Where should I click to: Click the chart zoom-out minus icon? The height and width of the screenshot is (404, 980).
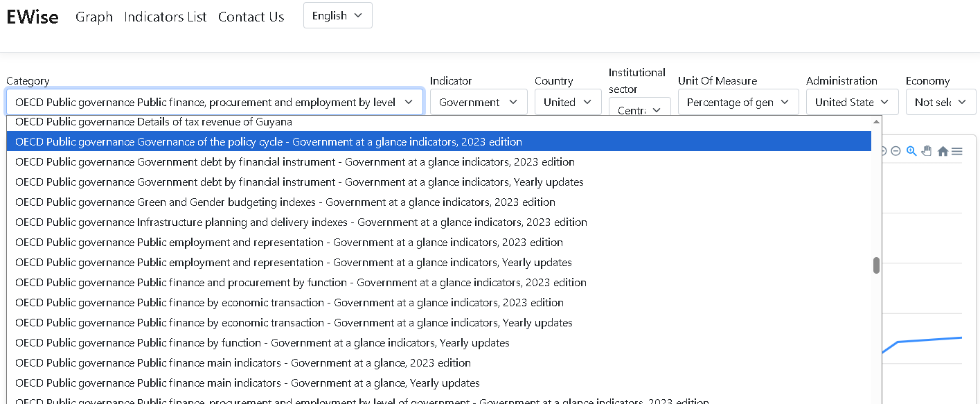click(896, 151)
